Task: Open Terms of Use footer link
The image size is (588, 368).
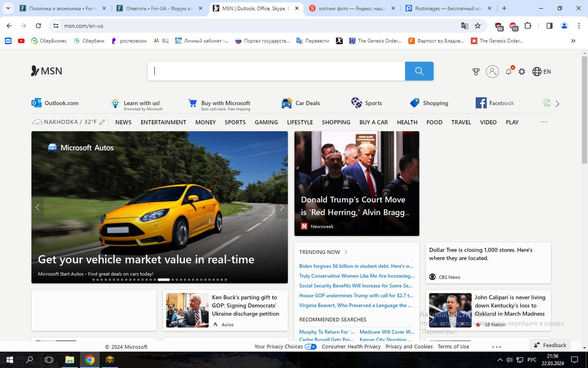Action: [453, 346]
